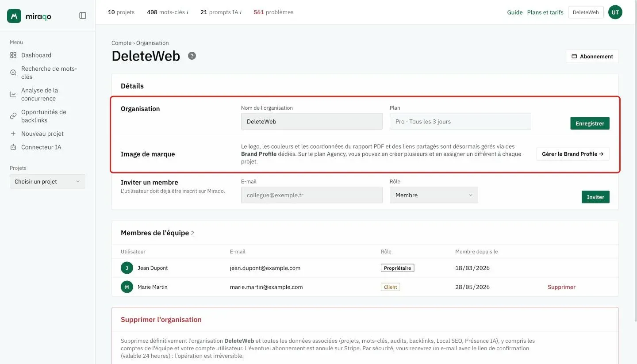Click the plus icon for Nouveau projet
The width and height of the screenshot is (637, 364).
point(13,134)
